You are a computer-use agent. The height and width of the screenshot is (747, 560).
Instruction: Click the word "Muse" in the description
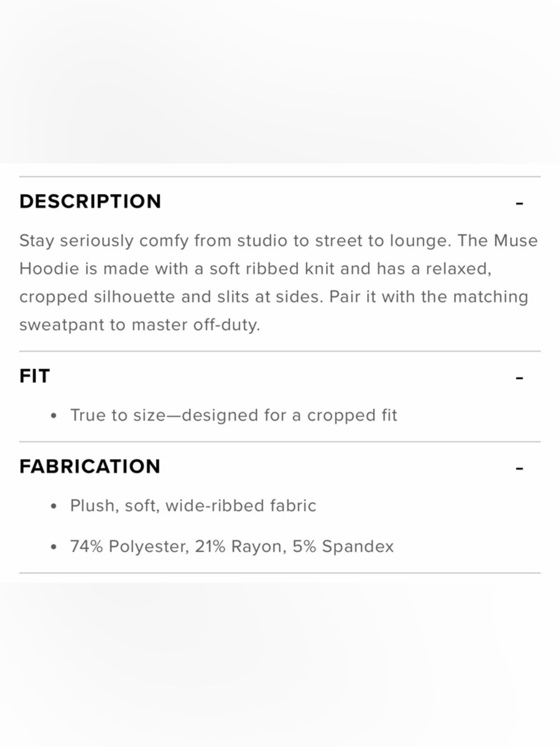[515, 241]
